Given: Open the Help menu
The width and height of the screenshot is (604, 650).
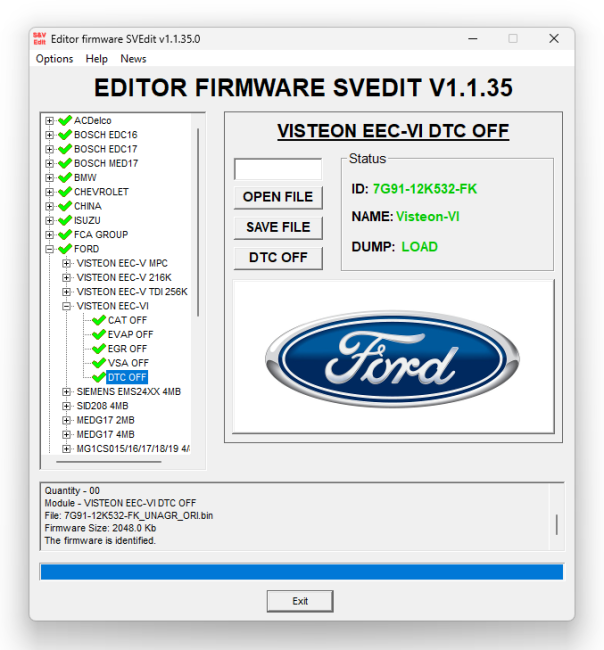Looking at the screenshot, I should [x=97, y=59].
